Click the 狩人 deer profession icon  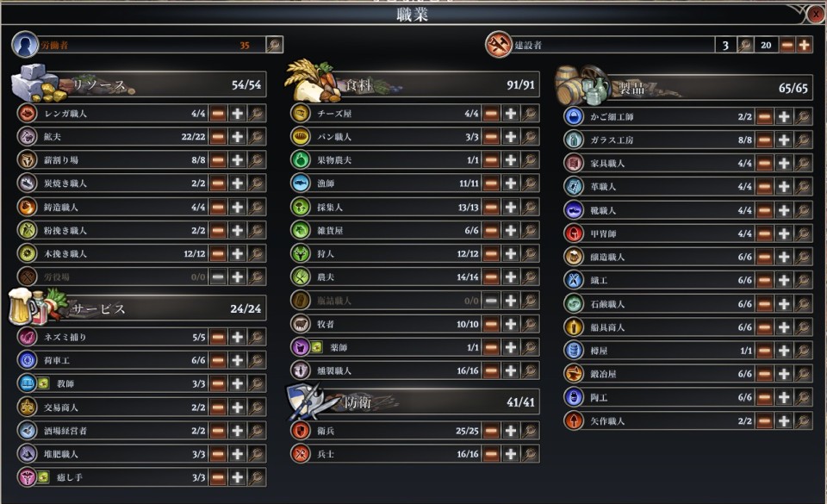click(301, 253)
